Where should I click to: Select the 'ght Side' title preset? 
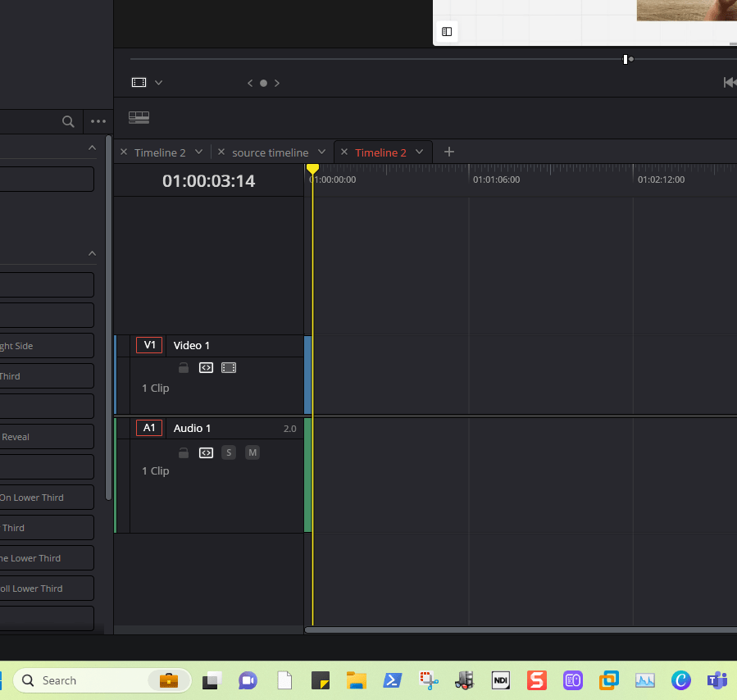(x=46, y=346)
